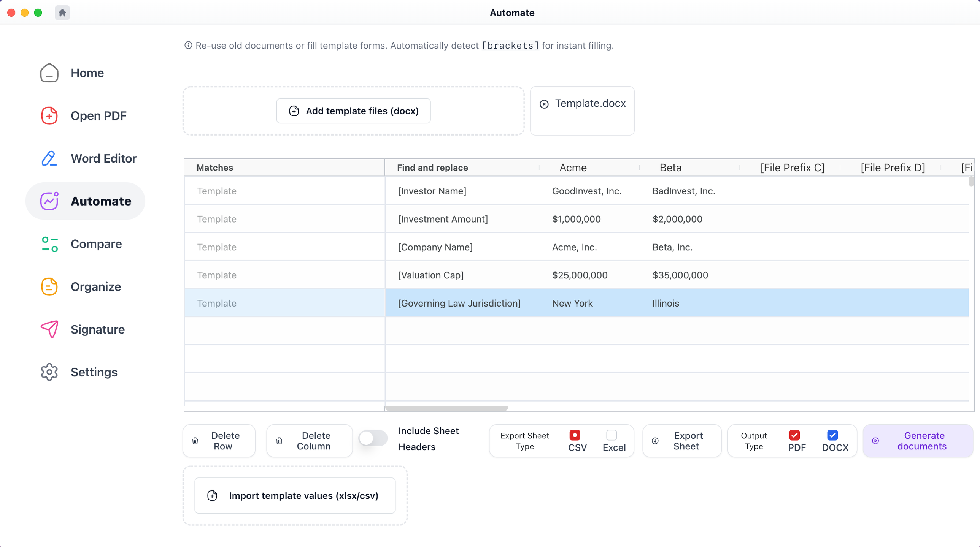980x547 pixels.
Task: Select Excel export sheet type
Action: tap(612, 435)
